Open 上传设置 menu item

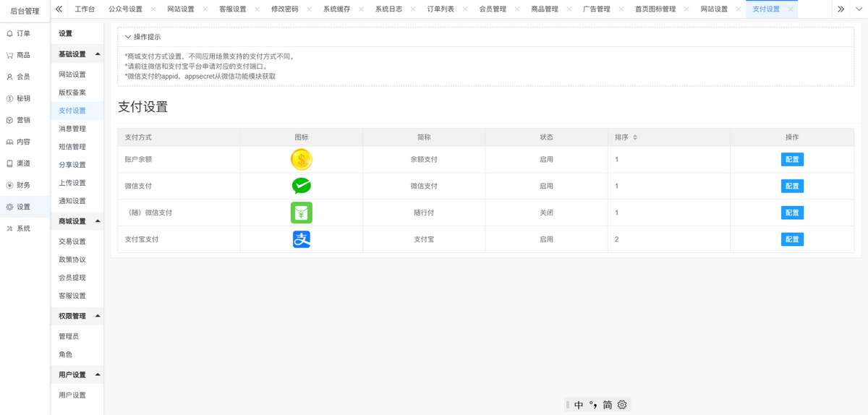pos(72,183)
